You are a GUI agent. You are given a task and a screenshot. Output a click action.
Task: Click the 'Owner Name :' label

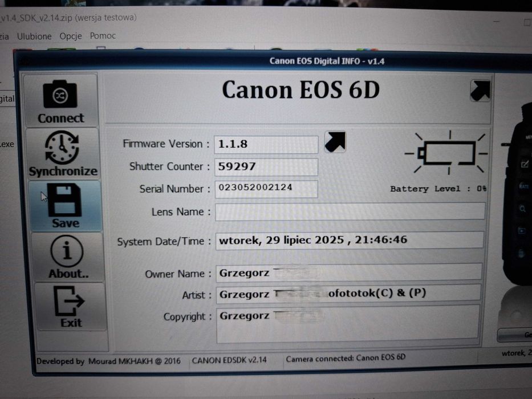tap(178, 274)
